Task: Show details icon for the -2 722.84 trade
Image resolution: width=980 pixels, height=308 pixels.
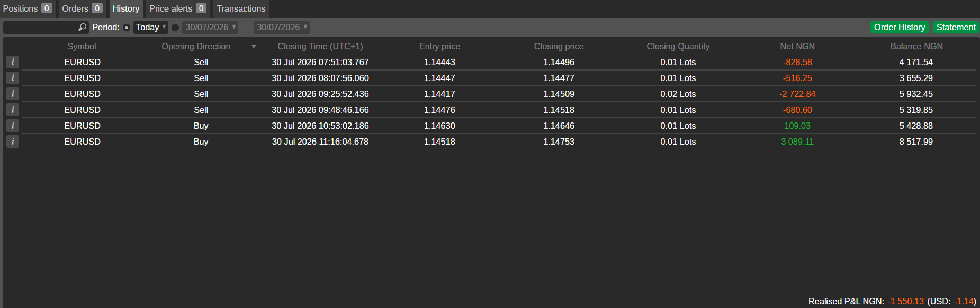Action: point(13,94)
